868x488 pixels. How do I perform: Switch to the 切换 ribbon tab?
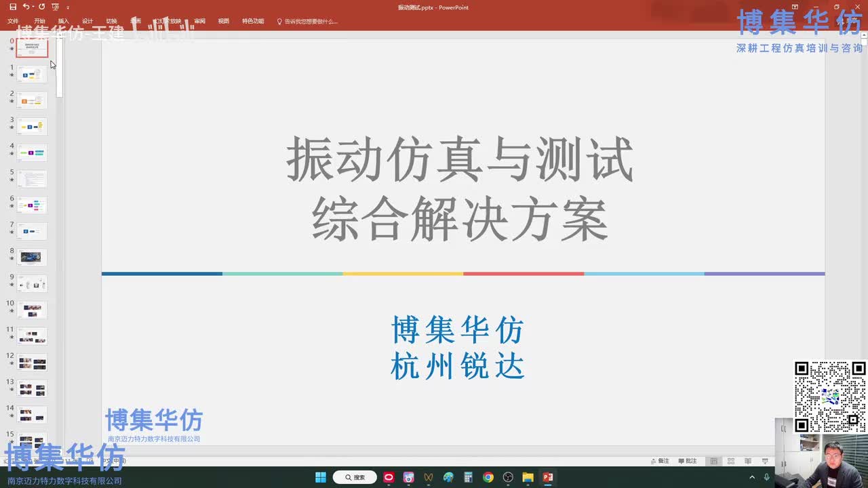click(111, 21)
